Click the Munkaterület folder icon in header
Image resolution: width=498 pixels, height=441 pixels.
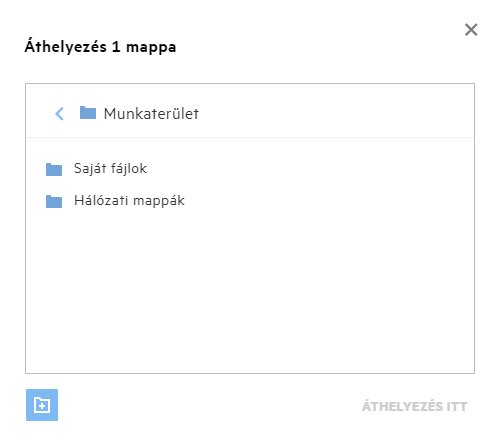pos(88,113)
